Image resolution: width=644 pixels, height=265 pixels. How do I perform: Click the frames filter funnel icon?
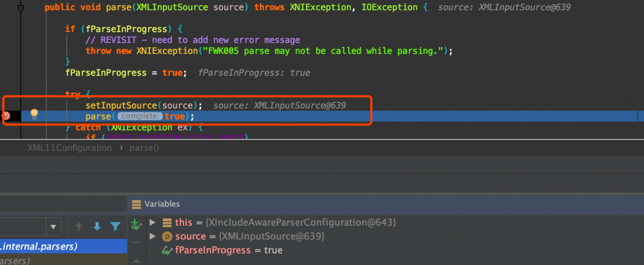tap(115, 226)
